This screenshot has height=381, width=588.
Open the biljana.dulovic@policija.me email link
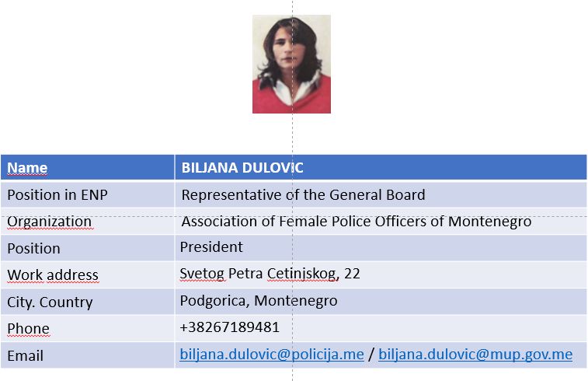272,355
